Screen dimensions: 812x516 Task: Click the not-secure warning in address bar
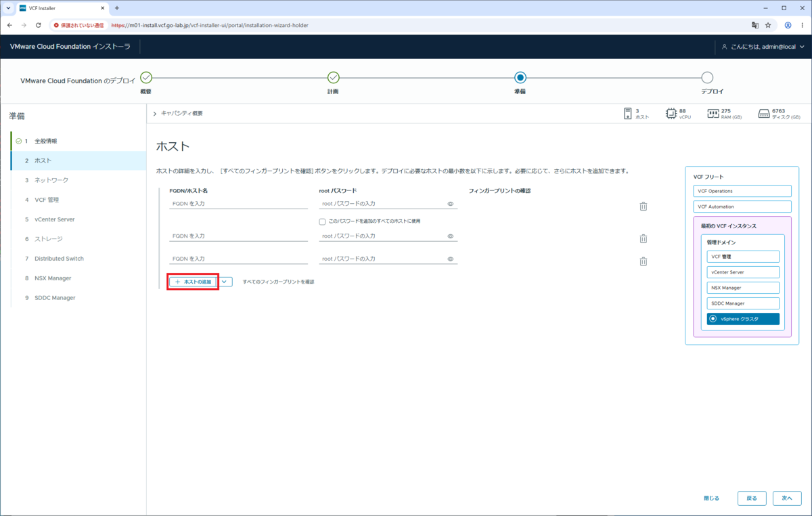click(x=78, y=25)
